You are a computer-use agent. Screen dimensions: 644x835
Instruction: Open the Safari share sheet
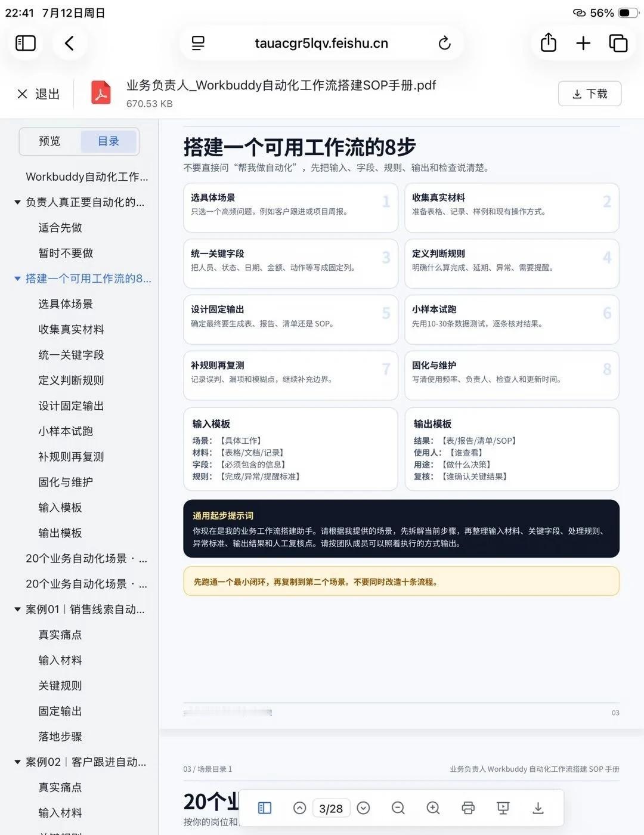(x=548, y=42)
